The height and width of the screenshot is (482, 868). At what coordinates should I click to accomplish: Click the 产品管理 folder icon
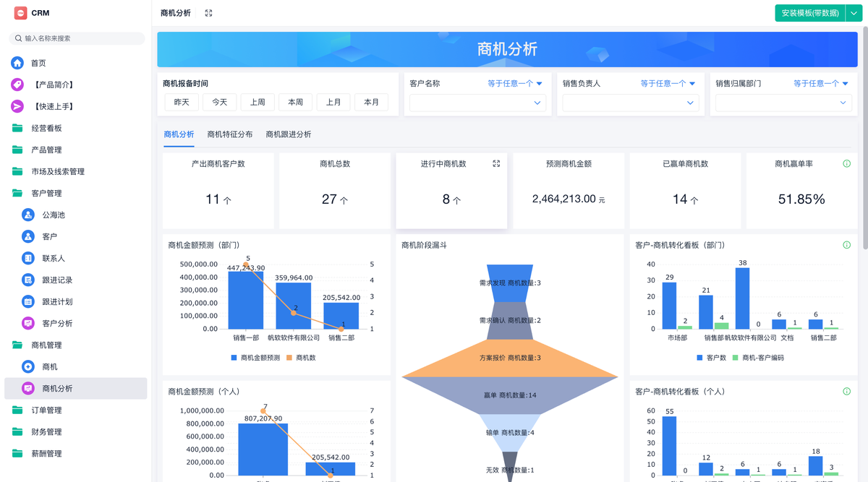pos(17,150)
